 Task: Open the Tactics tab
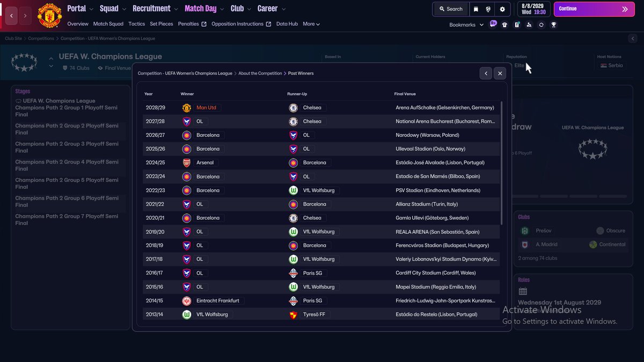[136, 24]
